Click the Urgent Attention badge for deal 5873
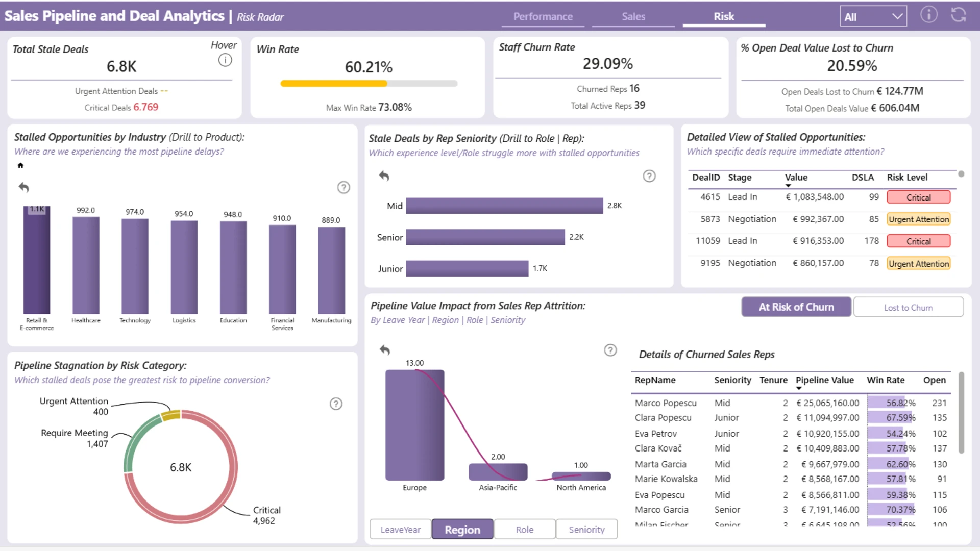Viewport: 980px width, 551px height. click(918, 219)
